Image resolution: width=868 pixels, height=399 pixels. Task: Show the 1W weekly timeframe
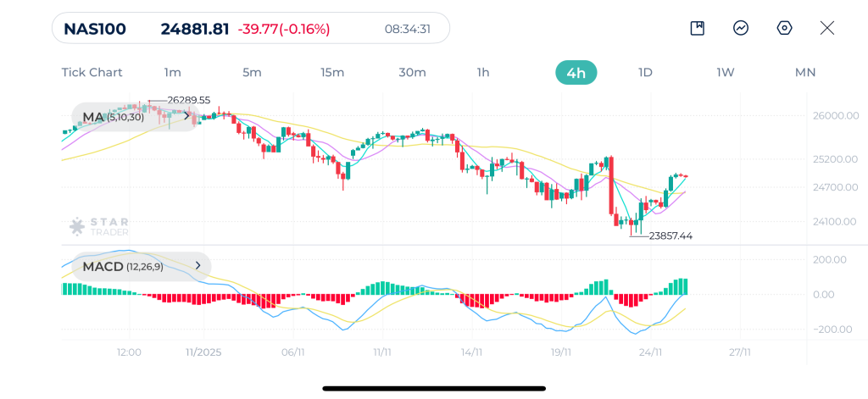725,72
